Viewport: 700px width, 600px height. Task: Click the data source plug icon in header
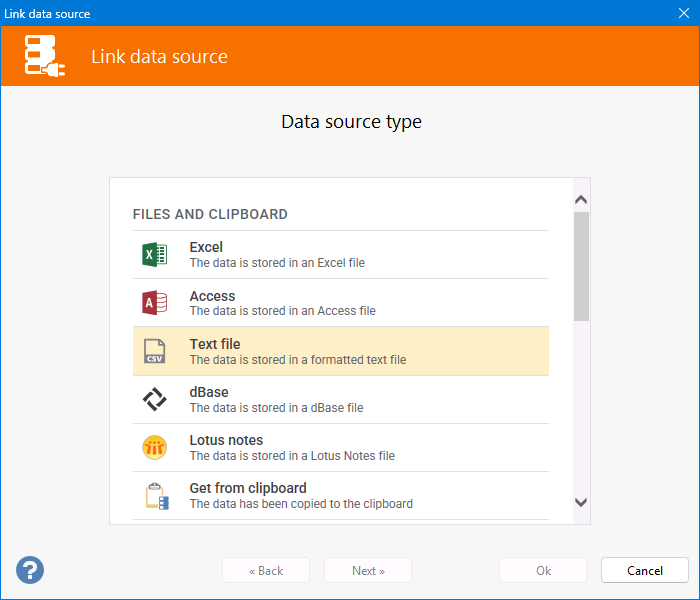pos(45,56)
